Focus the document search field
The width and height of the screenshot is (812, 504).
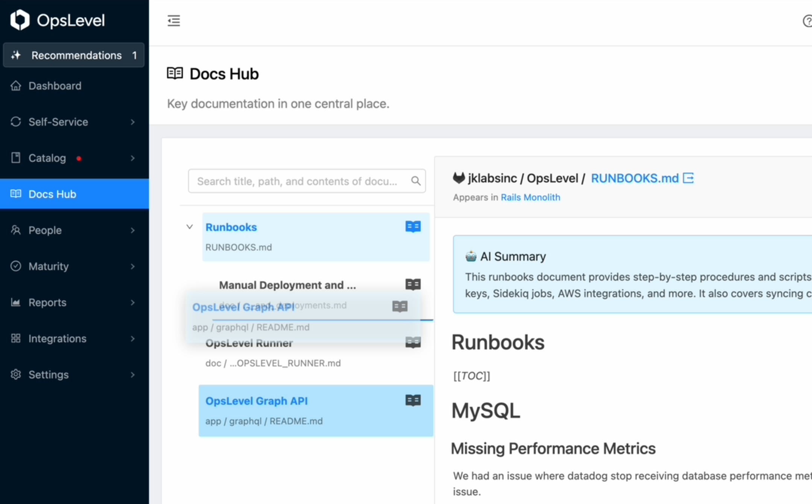coord(297,181)
